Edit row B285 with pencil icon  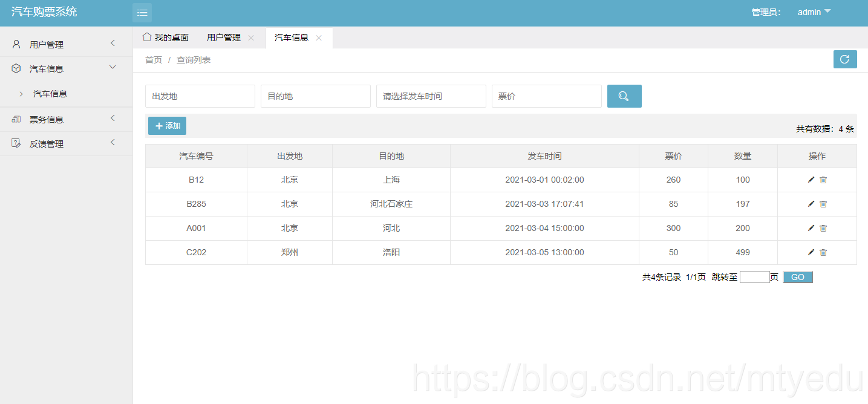tap(811, 204)
